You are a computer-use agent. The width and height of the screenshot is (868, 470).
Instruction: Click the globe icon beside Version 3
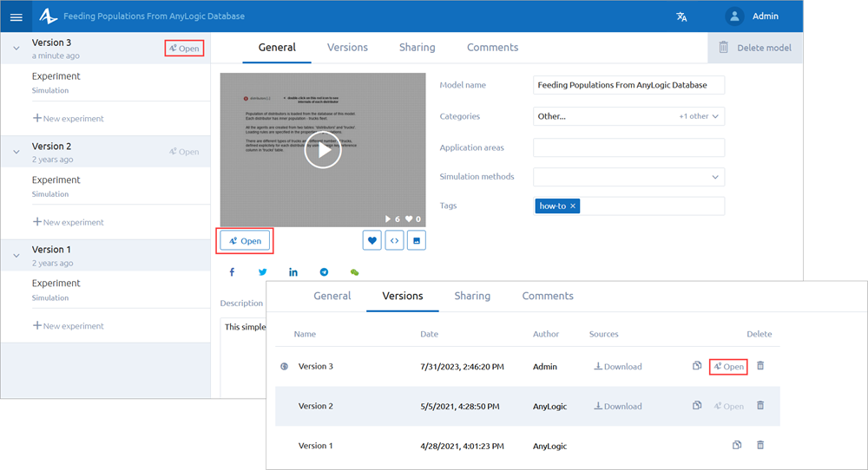[x=284, y=366]
